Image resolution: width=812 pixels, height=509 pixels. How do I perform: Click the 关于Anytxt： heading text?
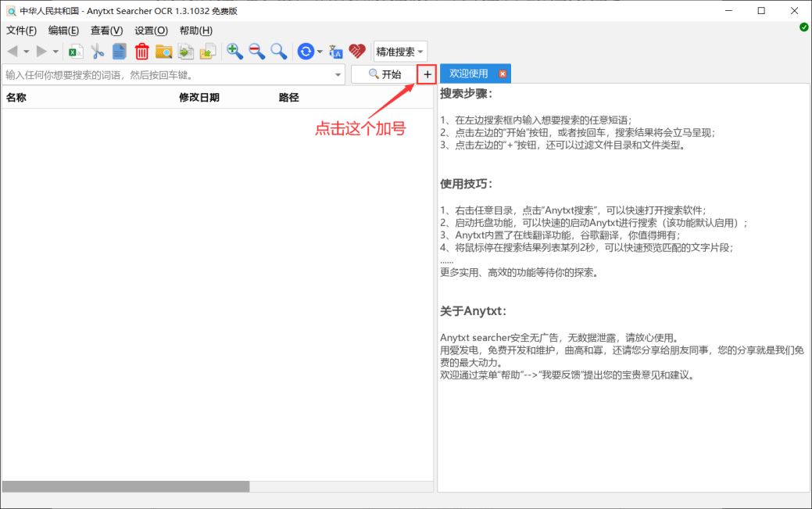(473, 311)
